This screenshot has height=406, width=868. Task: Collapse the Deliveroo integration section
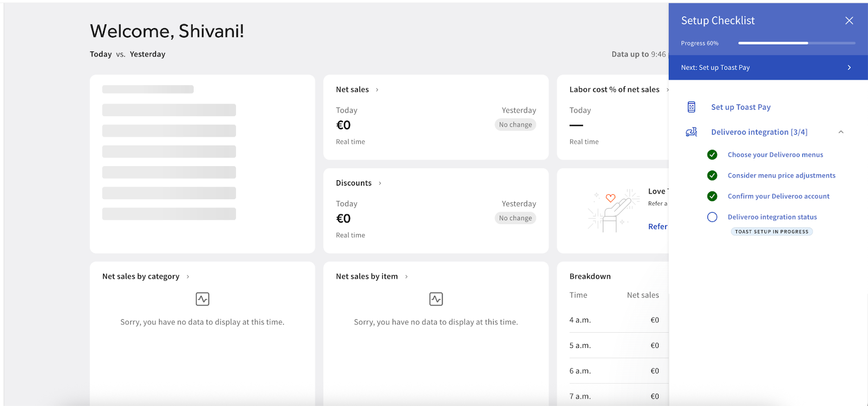pos(841,132)
